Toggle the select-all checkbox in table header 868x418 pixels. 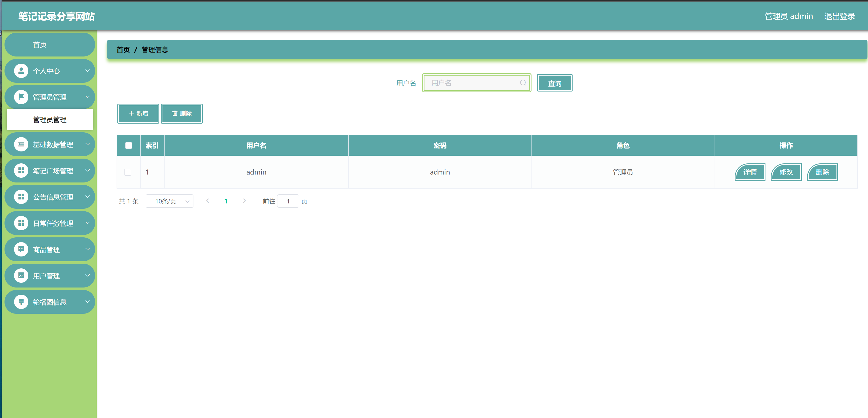[129, 145]
